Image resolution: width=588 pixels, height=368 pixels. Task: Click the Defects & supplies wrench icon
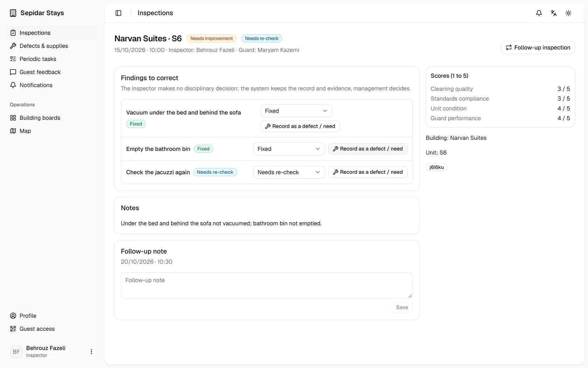click(x=13, y=46)
